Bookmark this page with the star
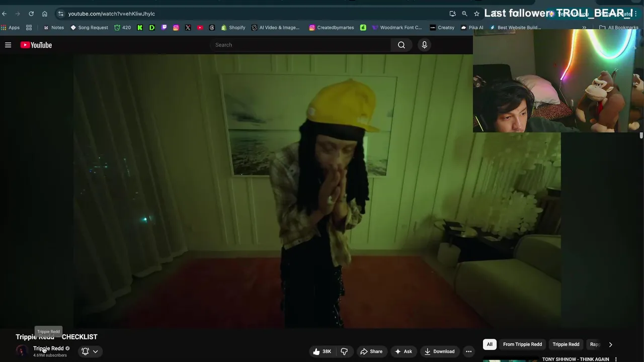Screen dimensions: 644x362 tap(476, 14)
